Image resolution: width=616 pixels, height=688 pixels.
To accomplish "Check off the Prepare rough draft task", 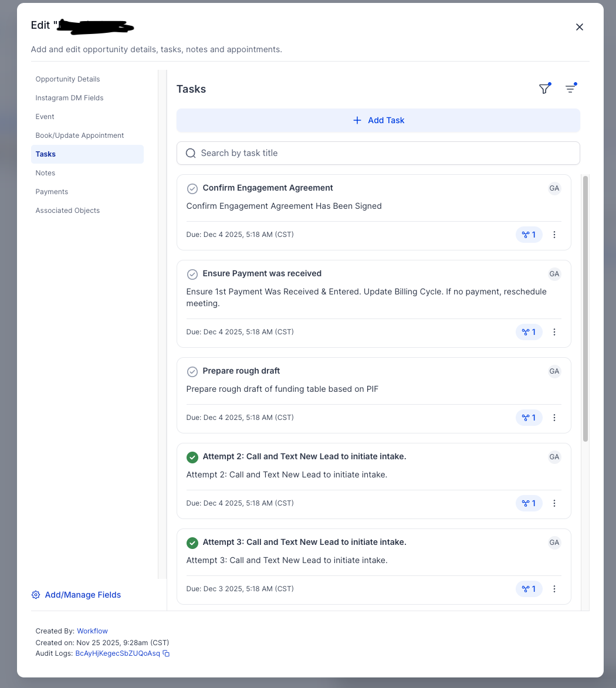I will pos(192,371).
